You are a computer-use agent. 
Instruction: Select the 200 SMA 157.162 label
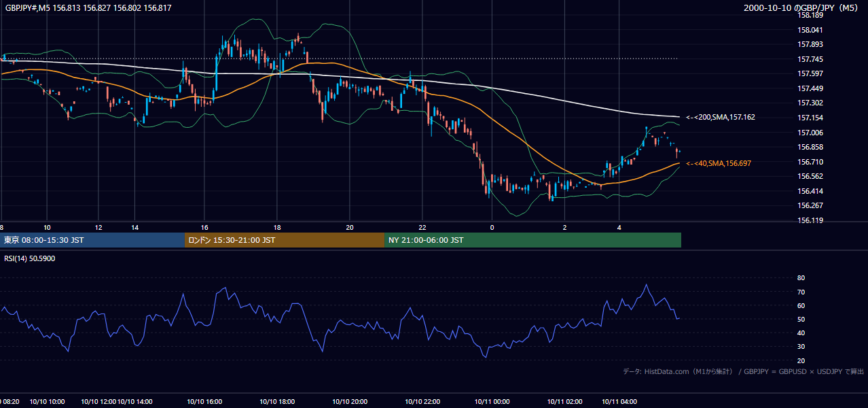pos(720,118)
